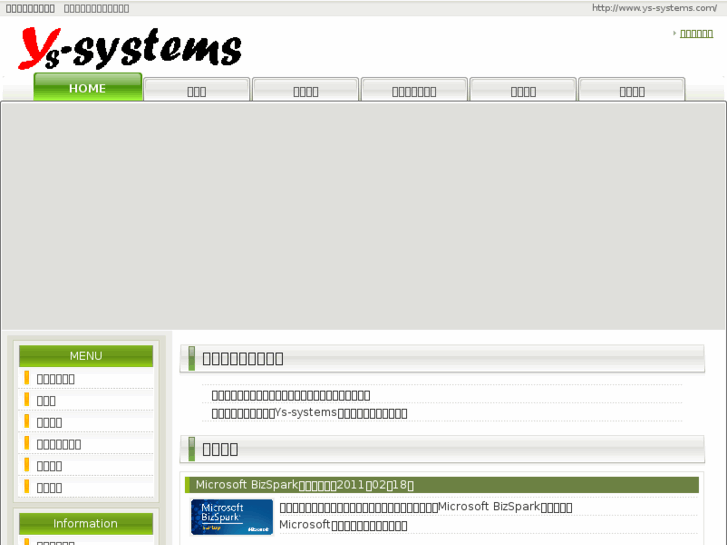Screen dimensions: 727x545
Task: Open the underlined green link beside the arrow
Action: [696, 33]
